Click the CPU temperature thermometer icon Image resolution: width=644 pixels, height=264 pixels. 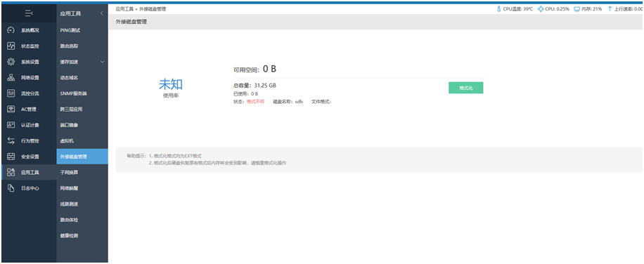499,8
